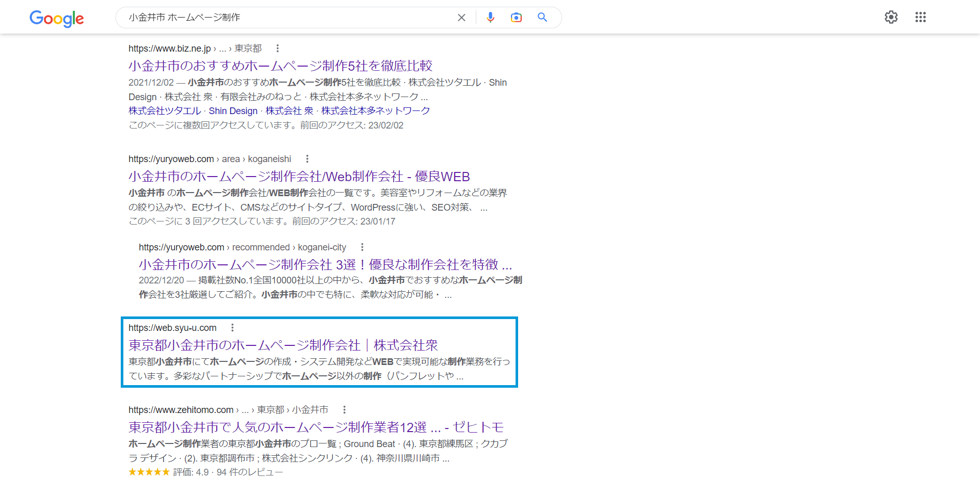Open the 株式会社ツタエル sitelink
The image size is (980, 492).
[x=165, y=110]
